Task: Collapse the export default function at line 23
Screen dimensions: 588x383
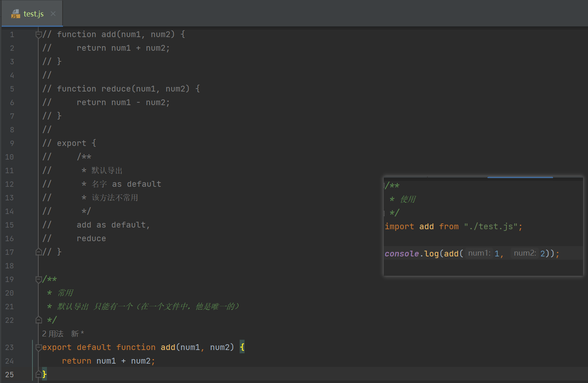Action: [x=39, y=347]
